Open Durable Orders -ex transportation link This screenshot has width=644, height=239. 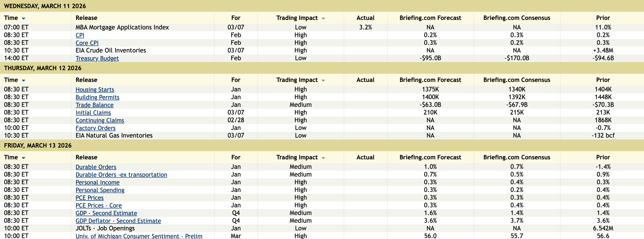click(121, 175)
